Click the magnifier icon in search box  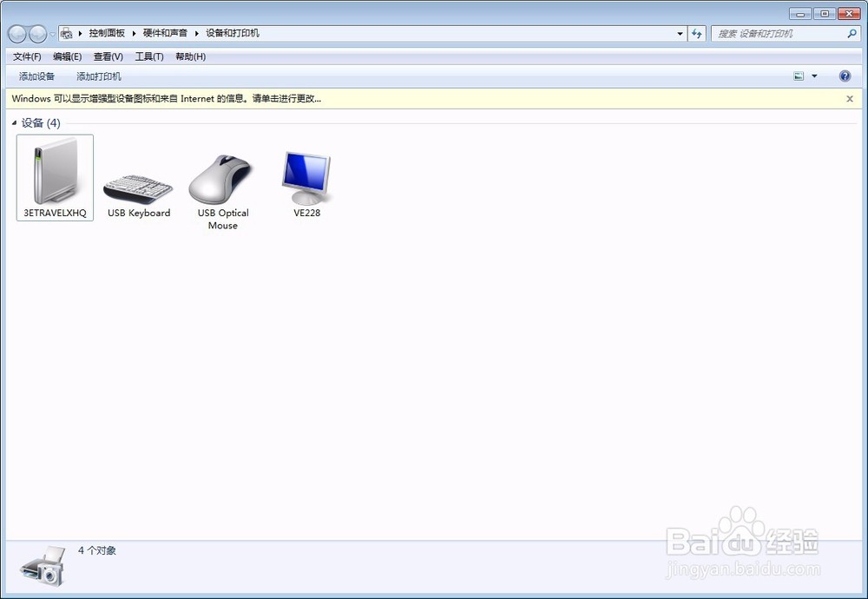tap(852, 33)
